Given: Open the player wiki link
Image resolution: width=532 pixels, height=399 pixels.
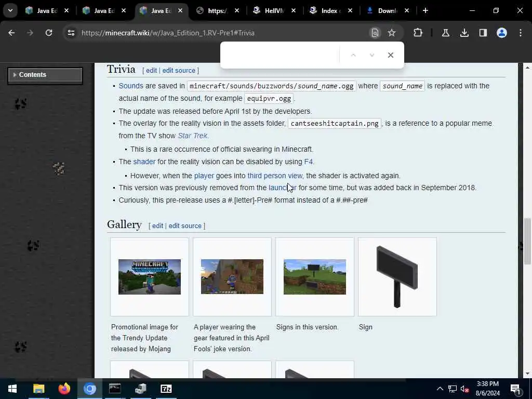Looking at the screenshot, I should 204,176.
